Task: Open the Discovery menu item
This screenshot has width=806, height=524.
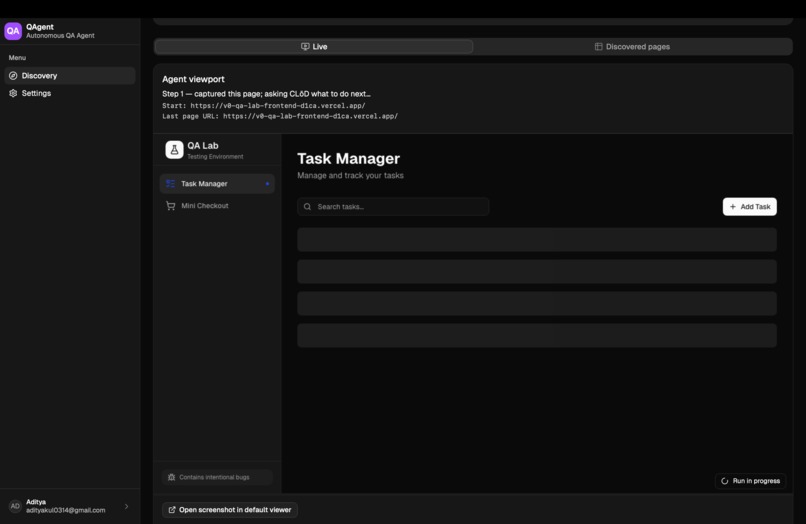Action: coord(70,76)
